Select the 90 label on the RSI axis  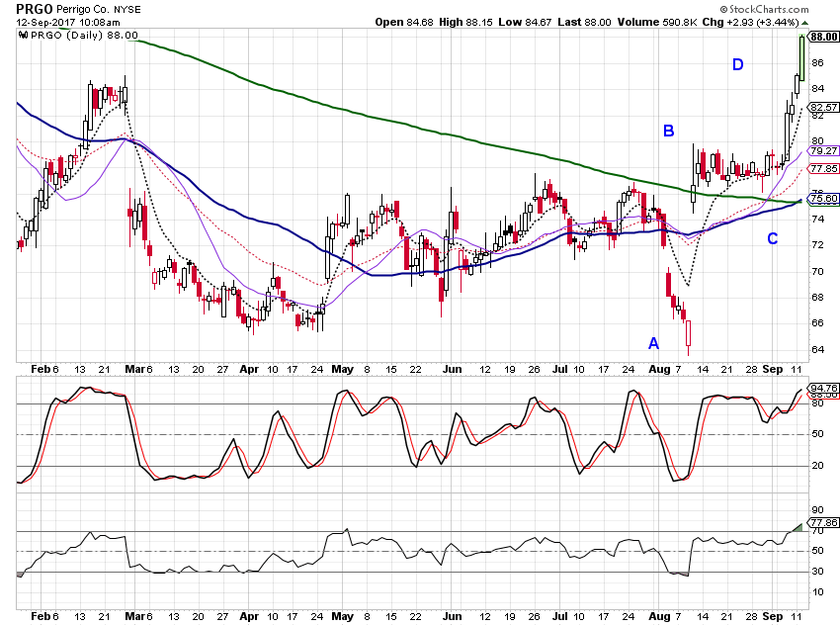point(817,509)
